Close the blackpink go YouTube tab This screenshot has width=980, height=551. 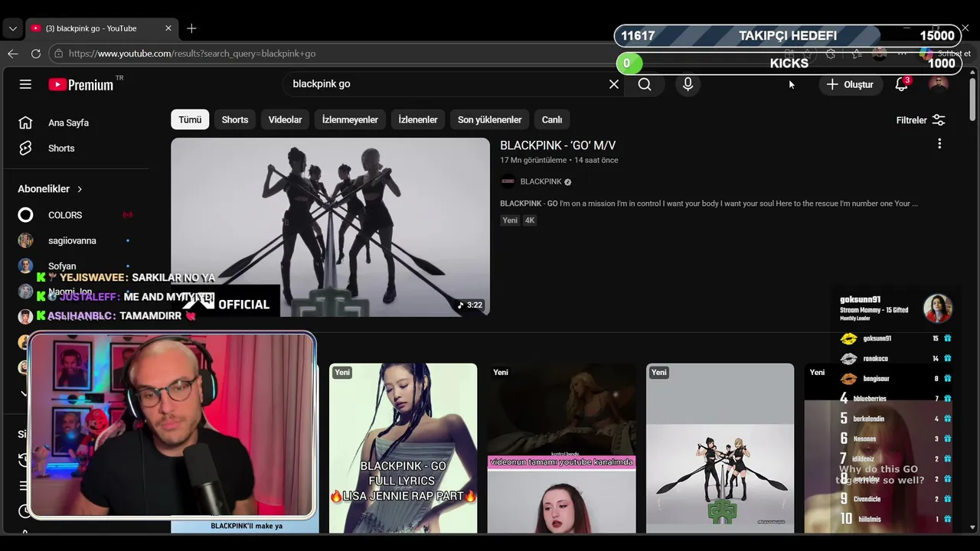(168, 28)
